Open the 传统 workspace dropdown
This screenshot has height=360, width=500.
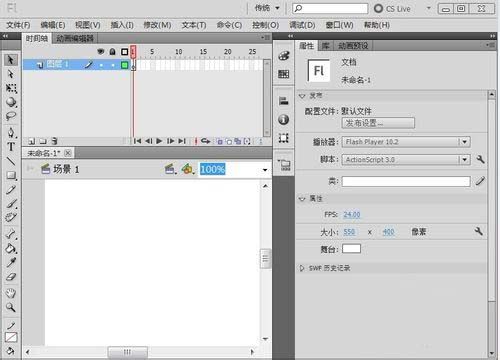[x=267, y=8]
